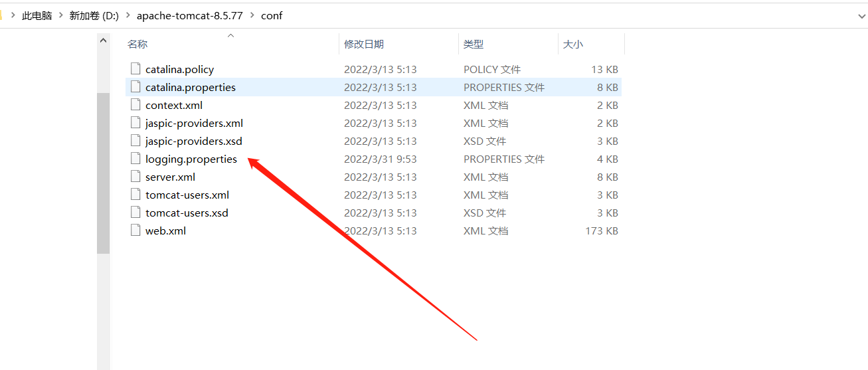Click XSD 文件 type of jaspic-providers.xsd
This screenshot has height=370, width=868.
pos(485,141)
